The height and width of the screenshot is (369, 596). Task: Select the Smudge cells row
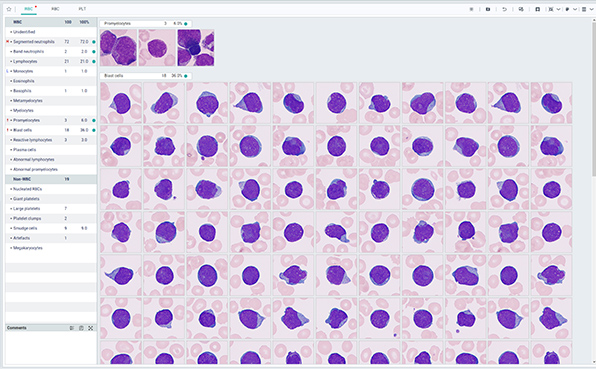point(51,228)
